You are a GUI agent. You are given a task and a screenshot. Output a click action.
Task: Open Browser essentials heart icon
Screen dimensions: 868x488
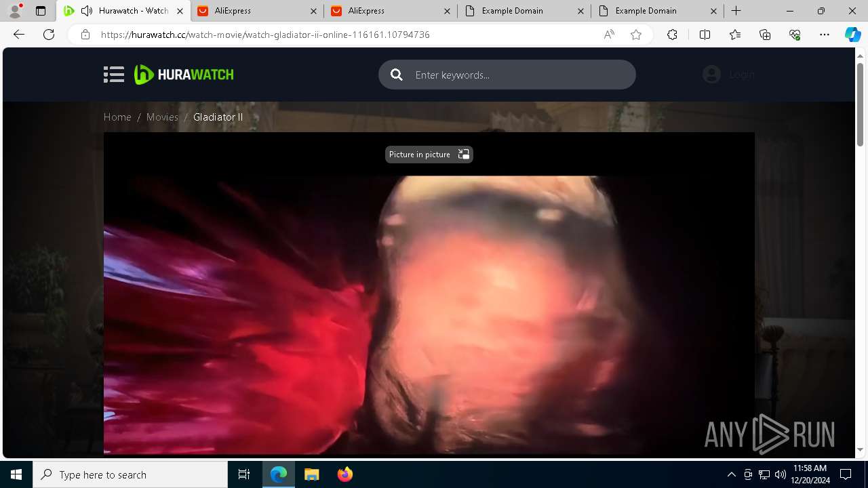795,35
